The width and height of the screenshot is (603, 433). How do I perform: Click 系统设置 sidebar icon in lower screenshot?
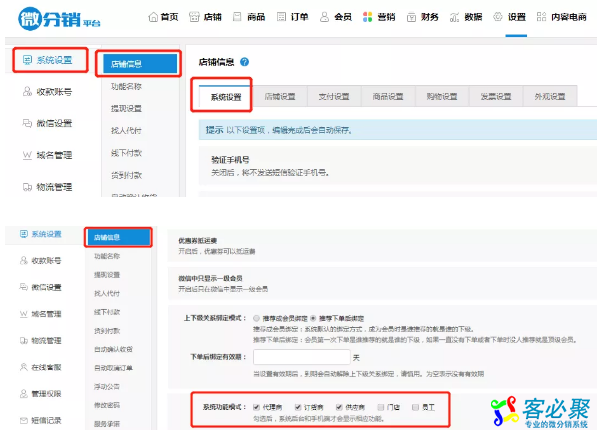[x=24, y=234]
